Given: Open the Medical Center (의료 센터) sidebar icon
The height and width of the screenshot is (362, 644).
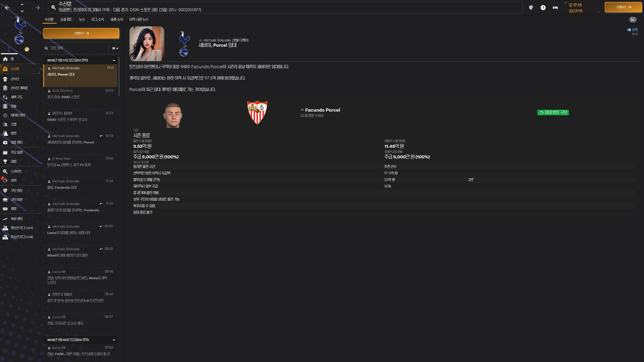Looking at the screenshot, I should [5, 142].
